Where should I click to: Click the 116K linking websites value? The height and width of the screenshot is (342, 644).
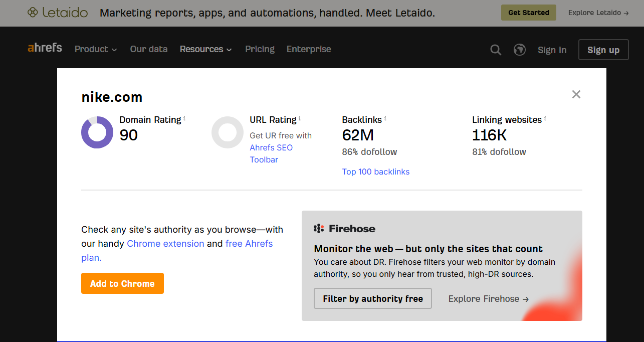(490, 135)
